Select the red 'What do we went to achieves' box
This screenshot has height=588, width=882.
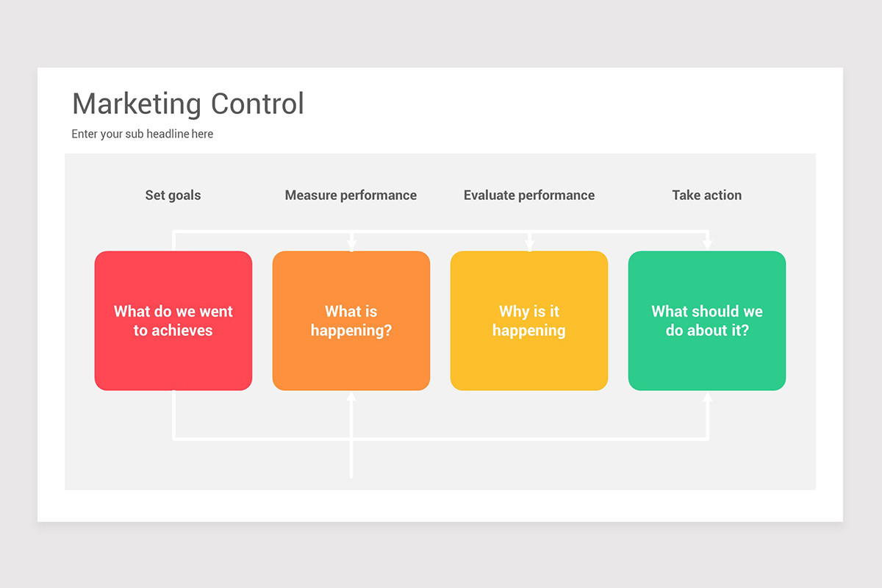click(173, 320)
